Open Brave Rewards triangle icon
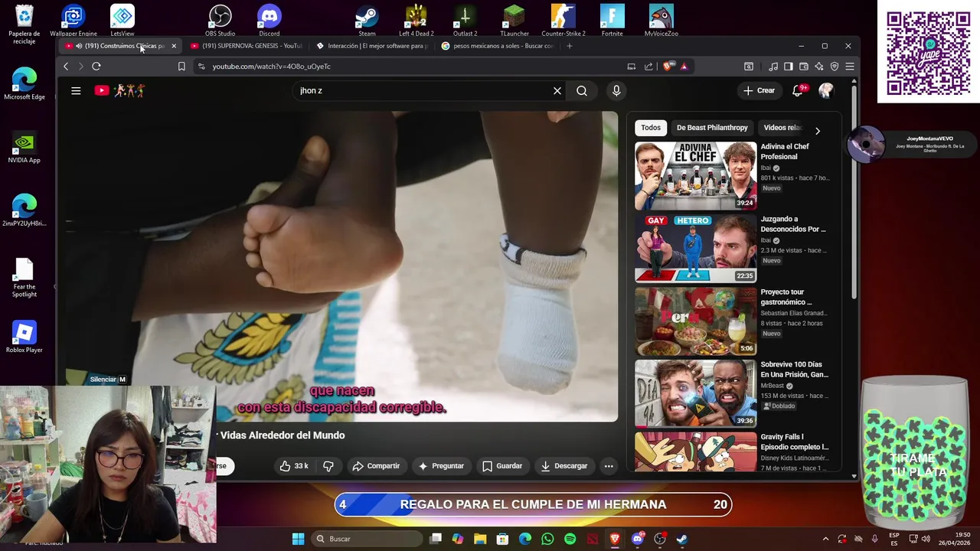Image resolution: width=980 pixels, height=551 pixels. click(684, 67)
